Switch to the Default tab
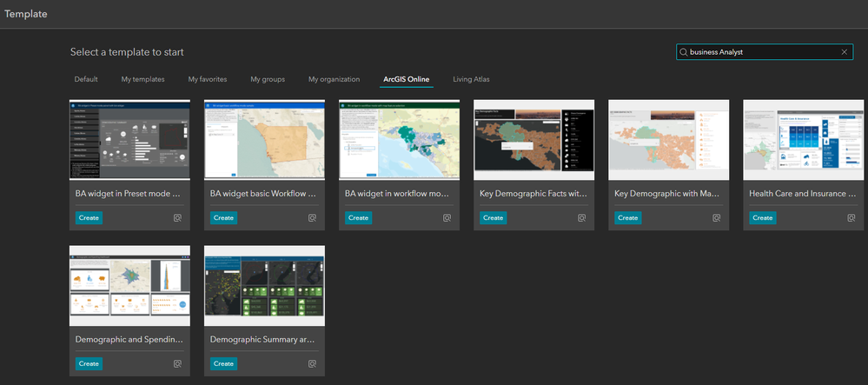 (86, 79)
